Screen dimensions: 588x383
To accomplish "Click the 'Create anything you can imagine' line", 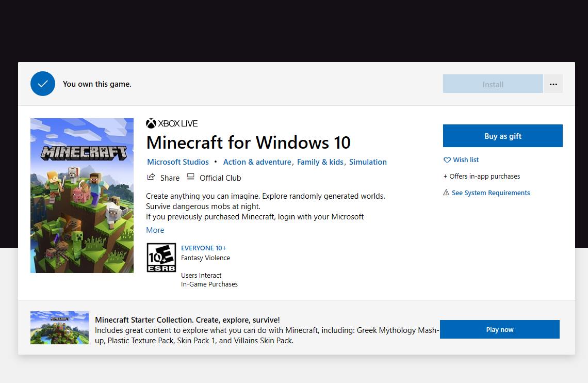I will (266, 196).
